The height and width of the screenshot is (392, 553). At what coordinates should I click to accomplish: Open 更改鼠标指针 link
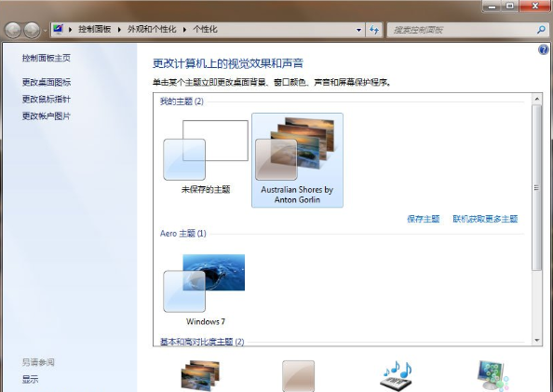[x=47, y=99]
